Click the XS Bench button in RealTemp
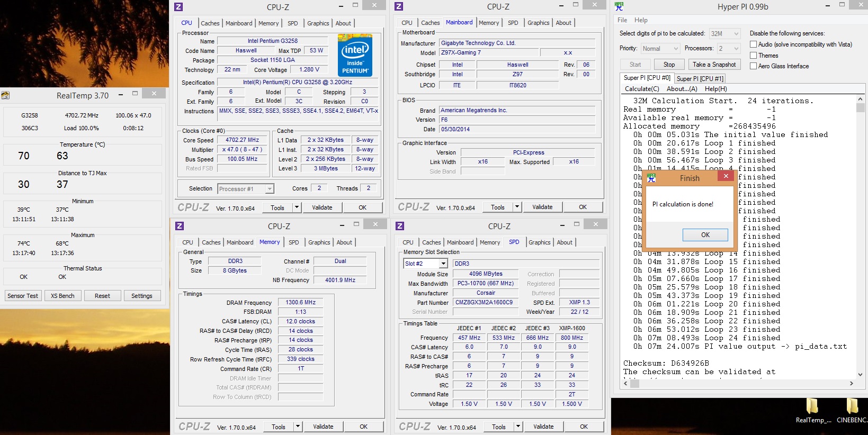 62,296
